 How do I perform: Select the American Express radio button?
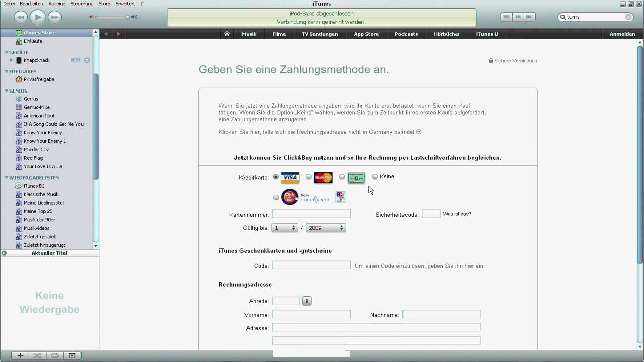(x=342, y=177)
